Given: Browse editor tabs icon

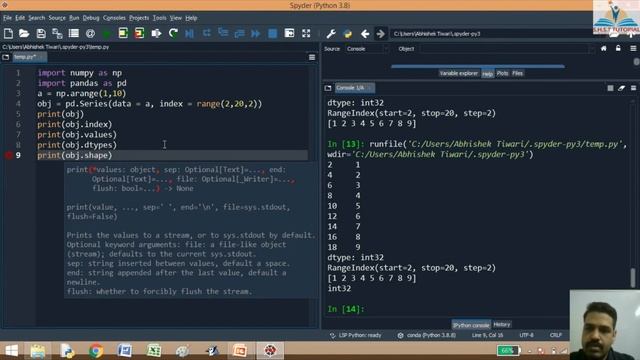Looking at the screenshot, I should click(x=6, y=57).
